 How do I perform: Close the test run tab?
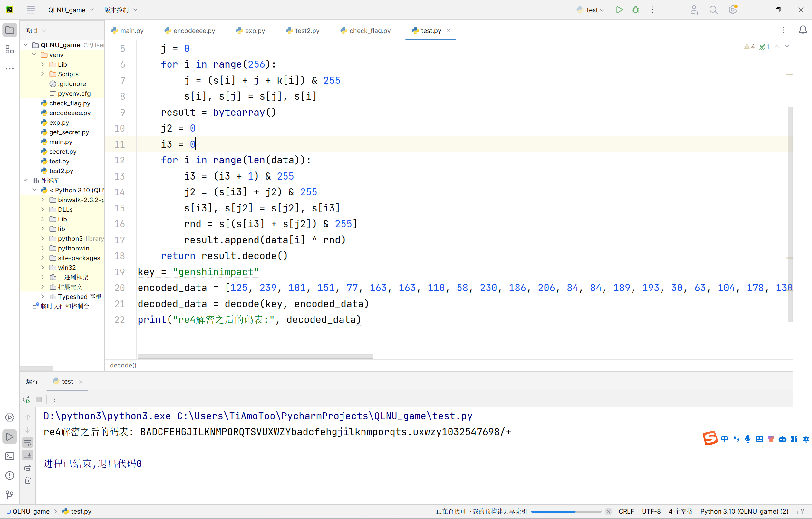(81, 381)
